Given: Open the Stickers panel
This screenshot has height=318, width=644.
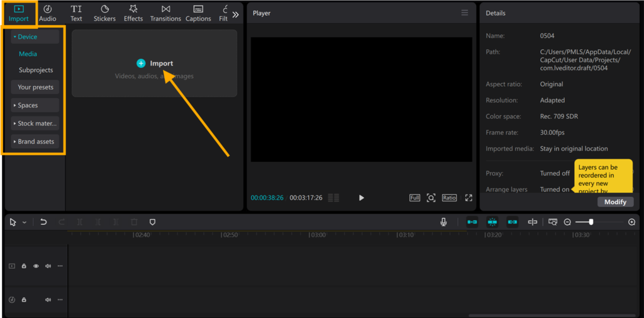Looking at the screenshot, I should (x=104, y=13).
